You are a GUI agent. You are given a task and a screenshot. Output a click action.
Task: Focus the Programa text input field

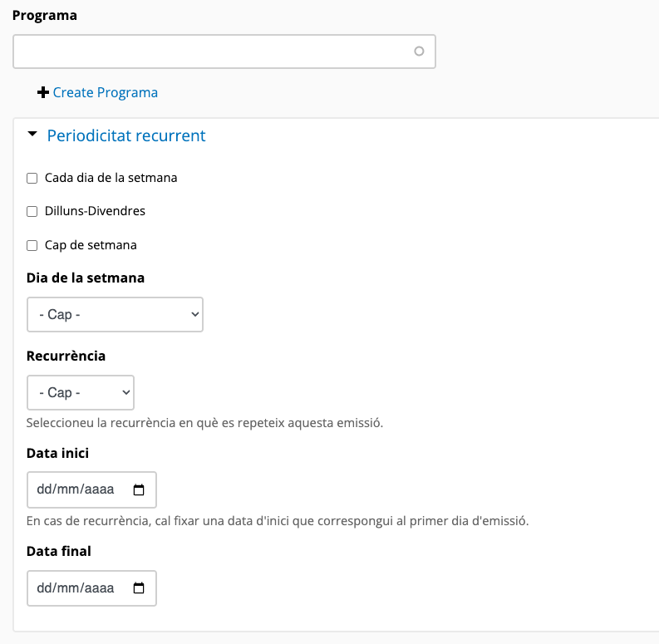click(x=212, y=52)
